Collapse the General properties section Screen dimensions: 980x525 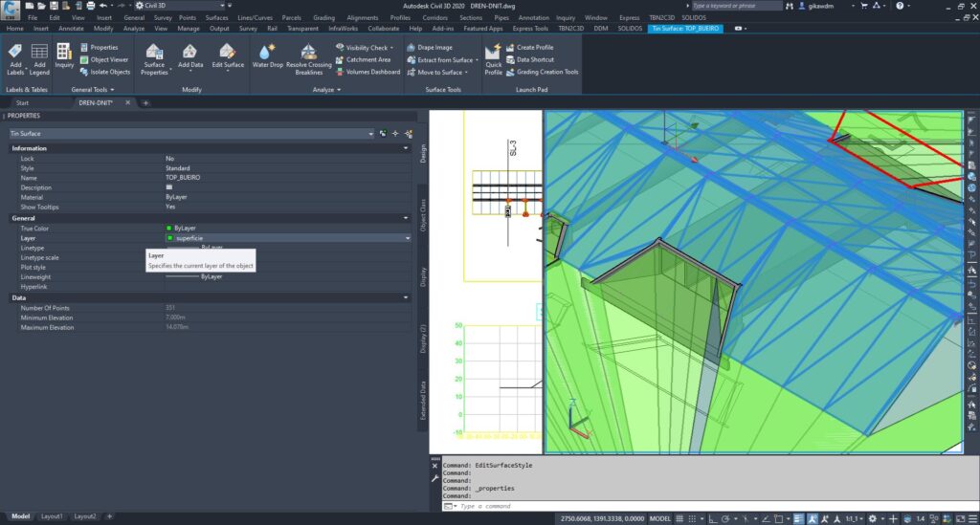tap(406, 218)
